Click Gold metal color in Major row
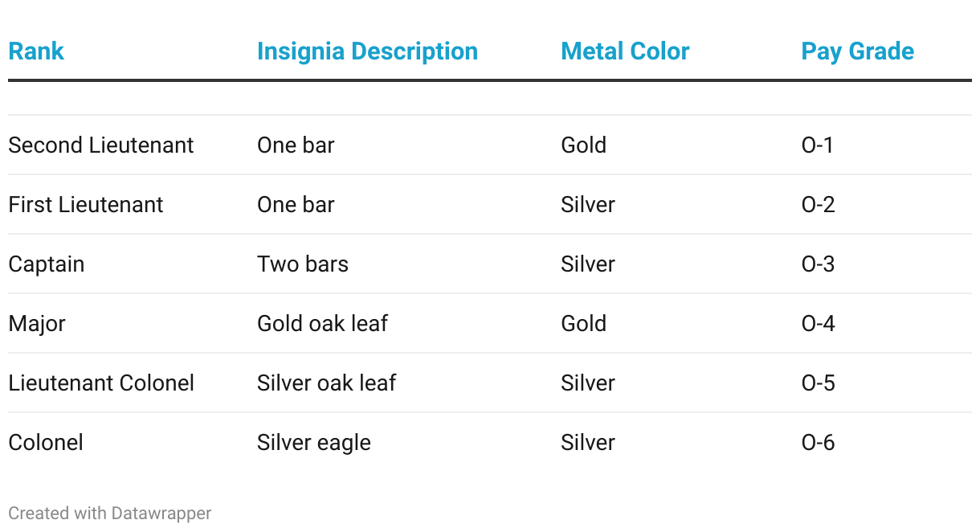 pos(584,324)
